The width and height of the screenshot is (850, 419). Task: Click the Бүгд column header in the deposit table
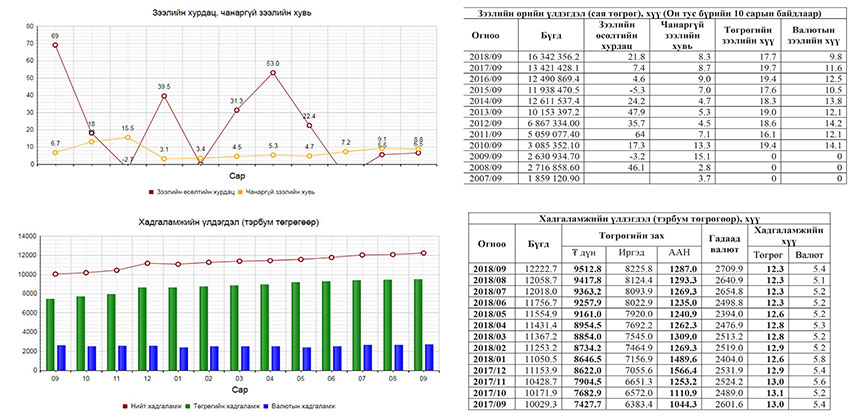pyautogui.click(x=538, y=244)
